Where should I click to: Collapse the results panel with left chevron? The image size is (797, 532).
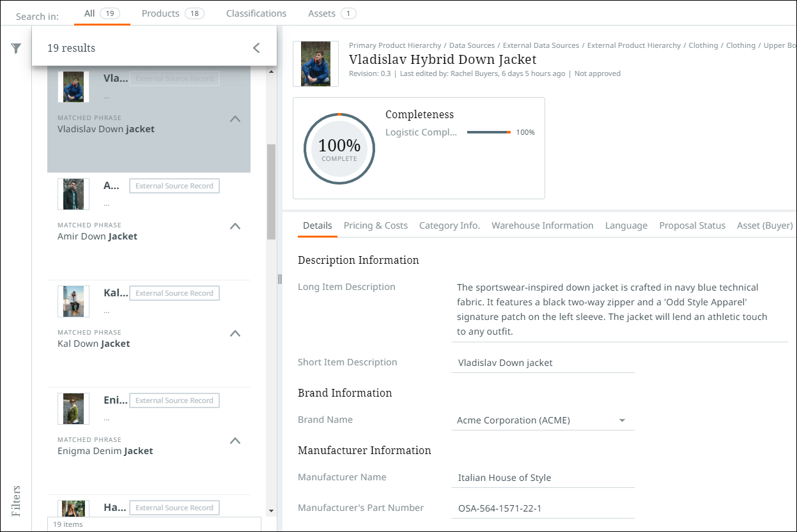tap(256, 48)
